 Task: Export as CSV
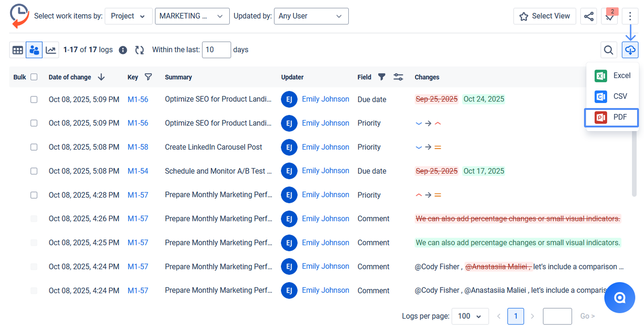613,97
